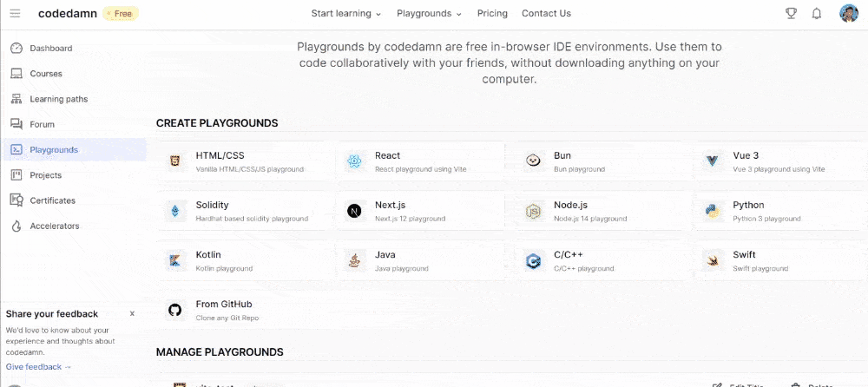Click the MANAGE PLAYGROUNDS heading

(x=220, y=352)
